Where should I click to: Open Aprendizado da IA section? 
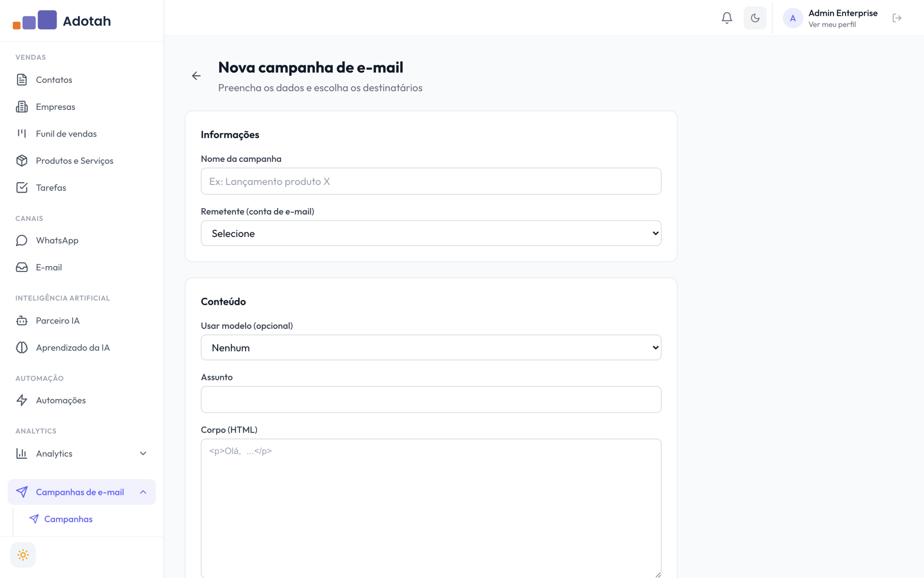pos(82,348)
